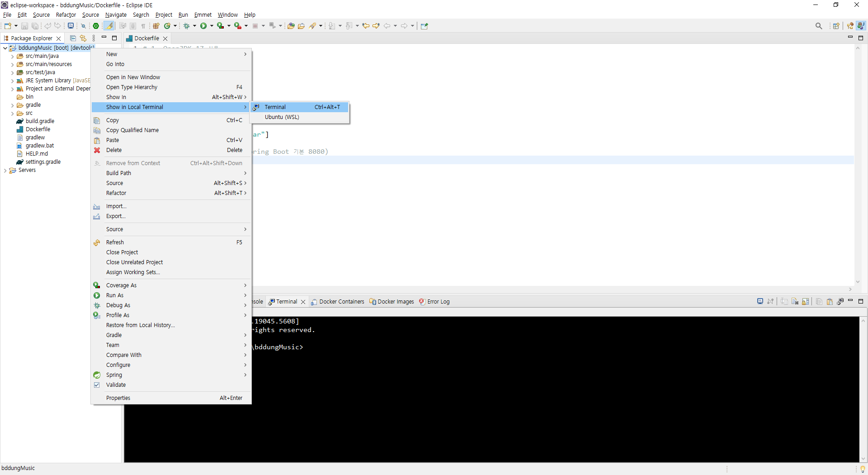
Task: Open a terminal using the monitor toolbar icon
Action: point(71,26)
